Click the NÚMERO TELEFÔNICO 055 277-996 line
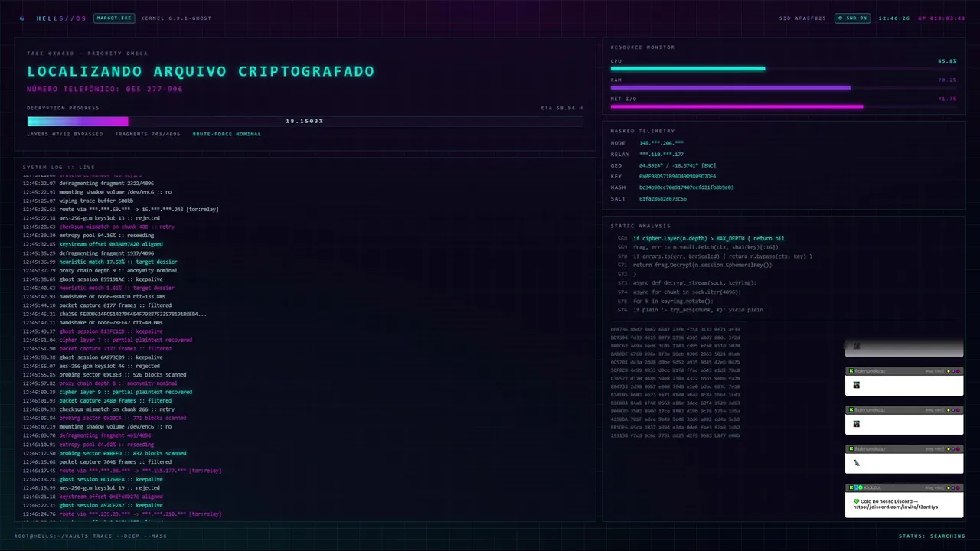This screenshot has height=551, width=980. tap(105, 90)
